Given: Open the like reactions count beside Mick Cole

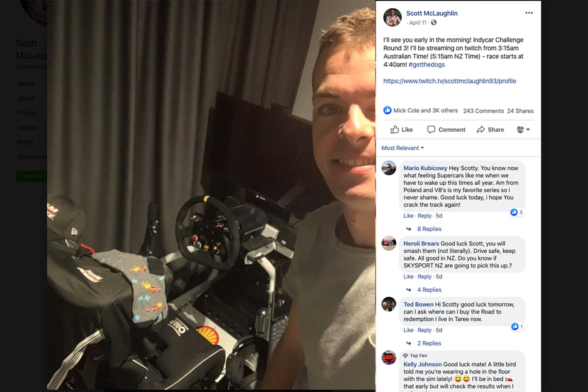Looking at the screenshot, I should [421, 110].
